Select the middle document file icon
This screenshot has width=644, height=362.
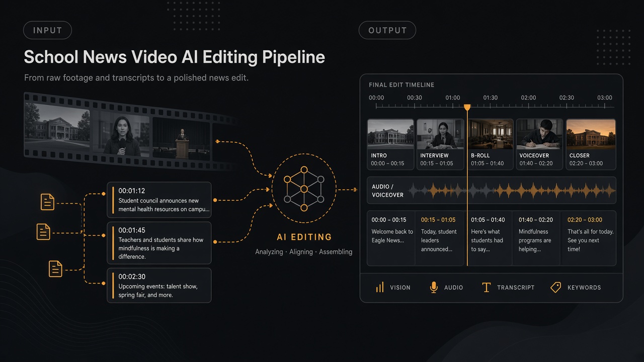click(x=44, y=232)
